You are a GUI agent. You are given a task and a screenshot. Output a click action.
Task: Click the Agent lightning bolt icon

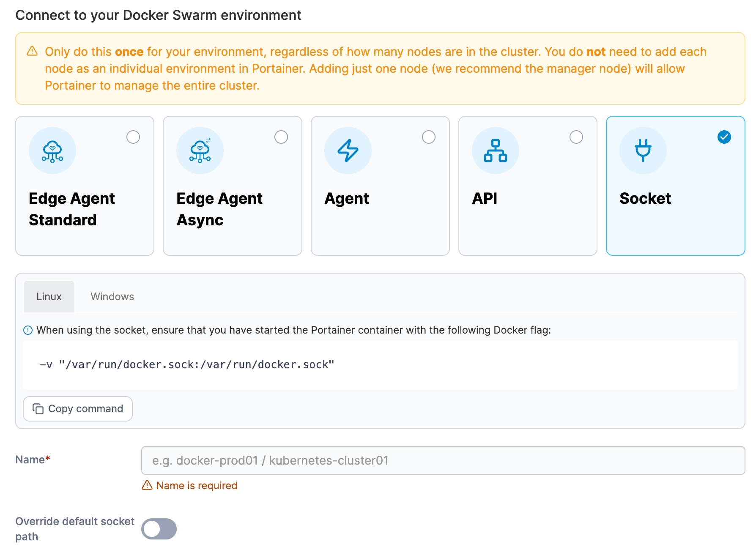point(348,151)
